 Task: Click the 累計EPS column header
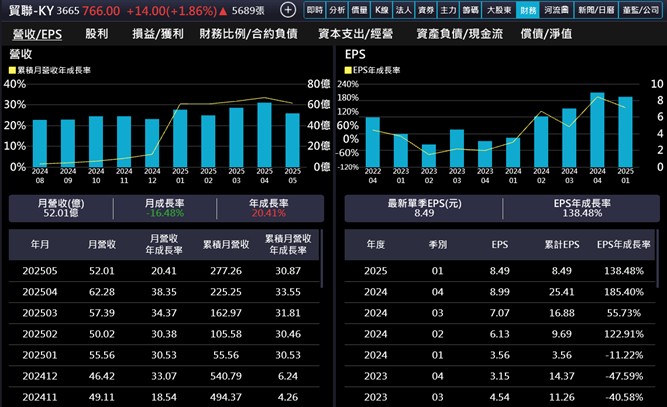(x=562, y=245)
